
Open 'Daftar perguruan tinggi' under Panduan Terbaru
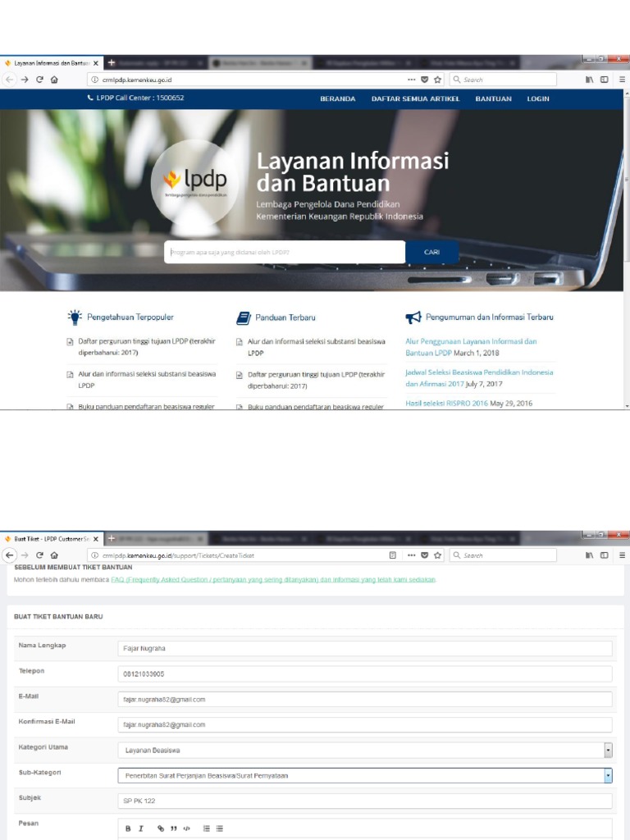point(316,380)
